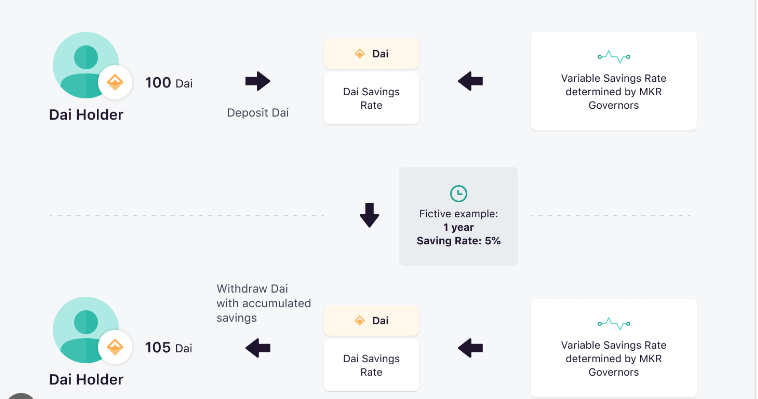Click the right arrow above Deposit Dai
The image size is (758, 399).
pyautogui.click(x=258, y=81)
